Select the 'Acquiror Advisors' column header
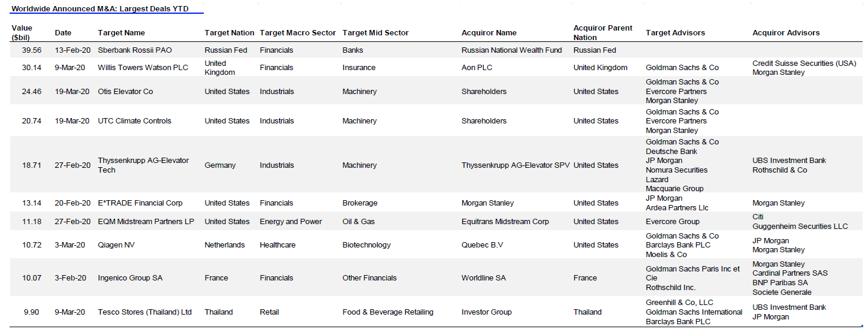This screenshot has height=335, width=868. (x=785, y=33)
